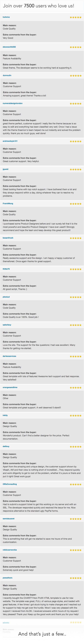Open andrewdoyle101's profile link
Viewport: 84px width, 644px height.
pyautogui.click(x=10, y=141)
